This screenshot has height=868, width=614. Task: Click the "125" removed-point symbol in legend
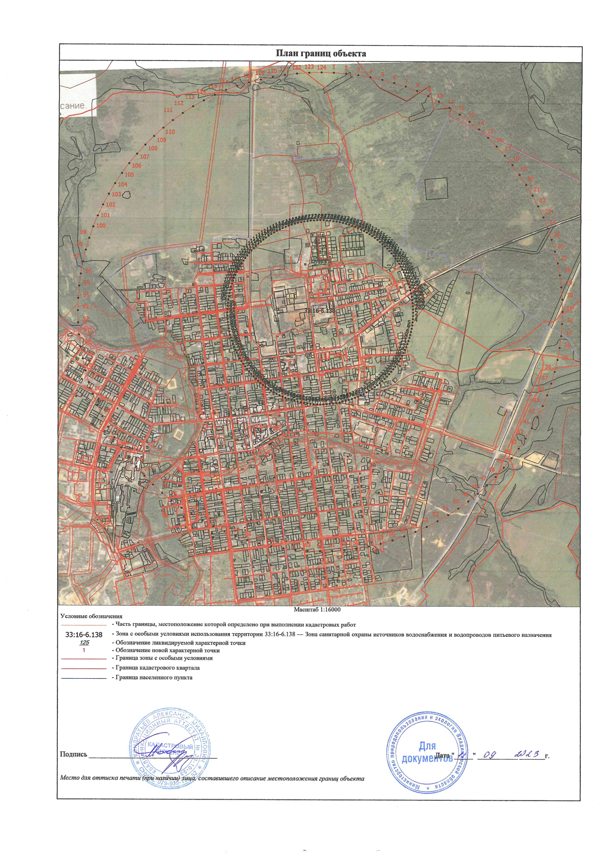point(84,642)
